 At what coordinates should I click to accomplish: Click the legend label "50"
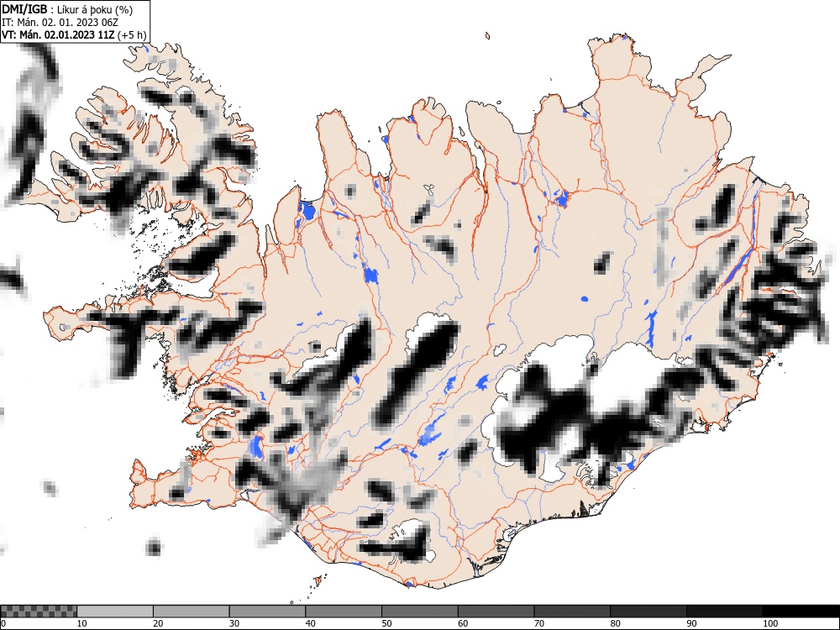click(x=386, y=623)
